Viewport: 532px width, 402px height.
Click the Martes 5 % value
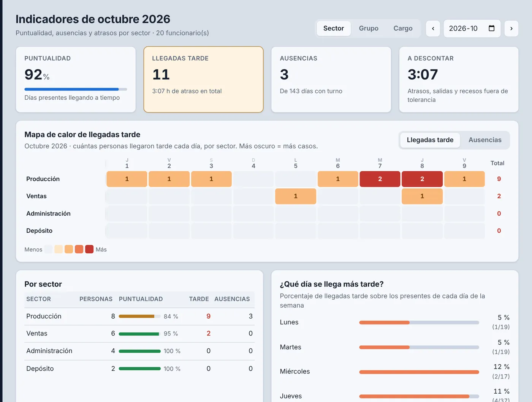(503, 343)
